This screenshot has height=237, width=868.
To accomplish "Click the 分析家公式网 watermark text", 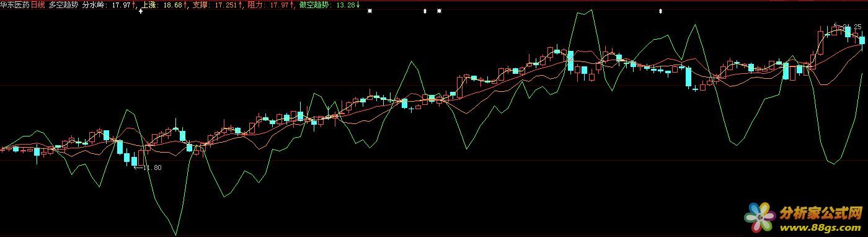I will (x=820, y=213).
